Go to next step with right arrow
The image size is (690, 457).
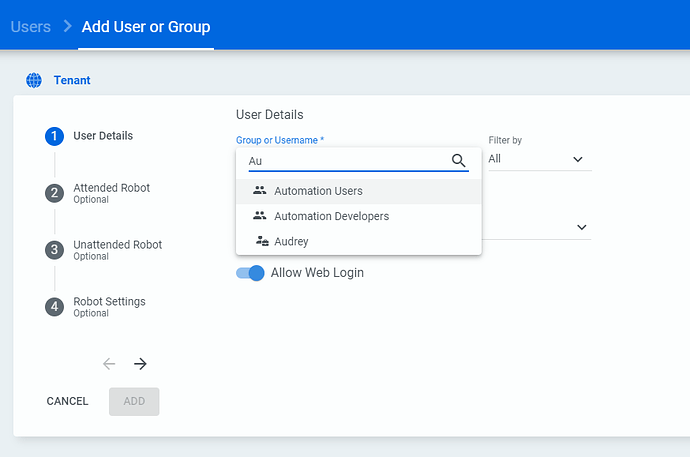pos(140,364)
